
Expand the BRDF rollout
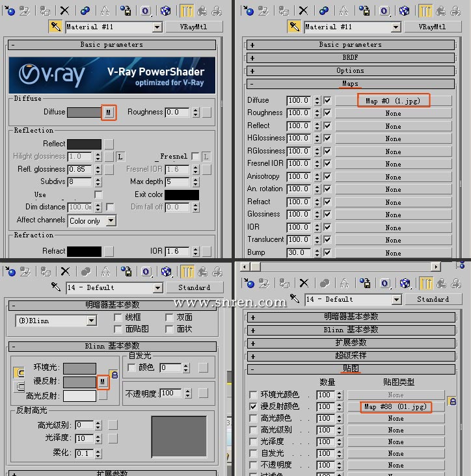351,58
